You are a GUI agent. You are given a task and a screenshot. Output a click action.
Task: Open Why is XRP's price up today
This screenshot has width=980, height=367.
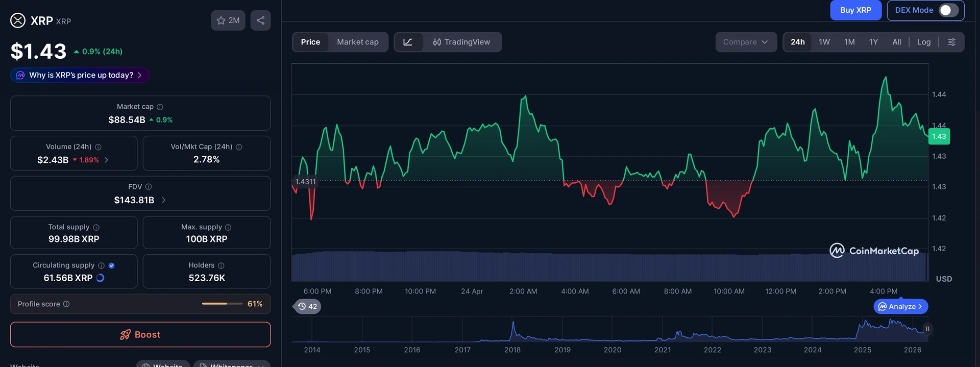click(x=80, y=75)
